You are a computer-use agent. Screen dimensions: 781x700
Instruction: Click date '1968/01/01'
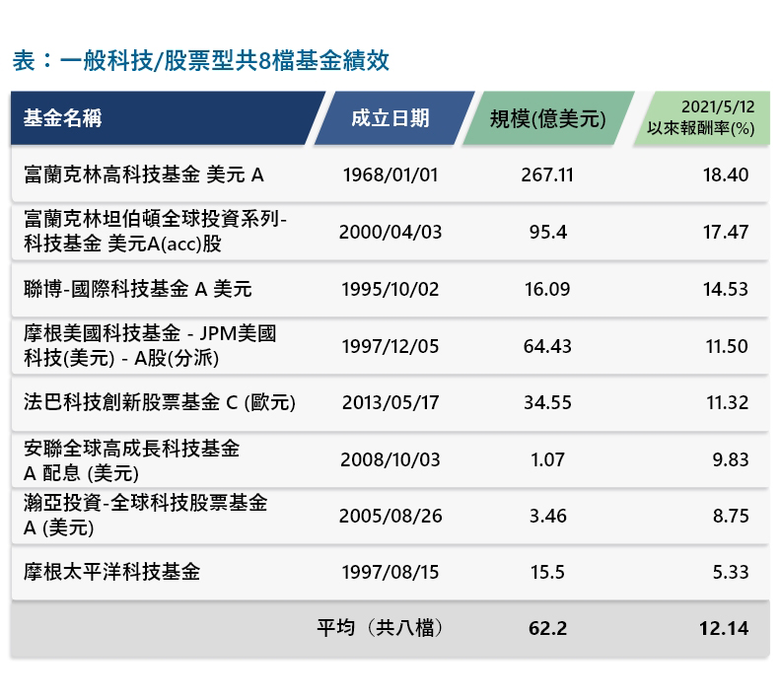click(x=390, y=175)
